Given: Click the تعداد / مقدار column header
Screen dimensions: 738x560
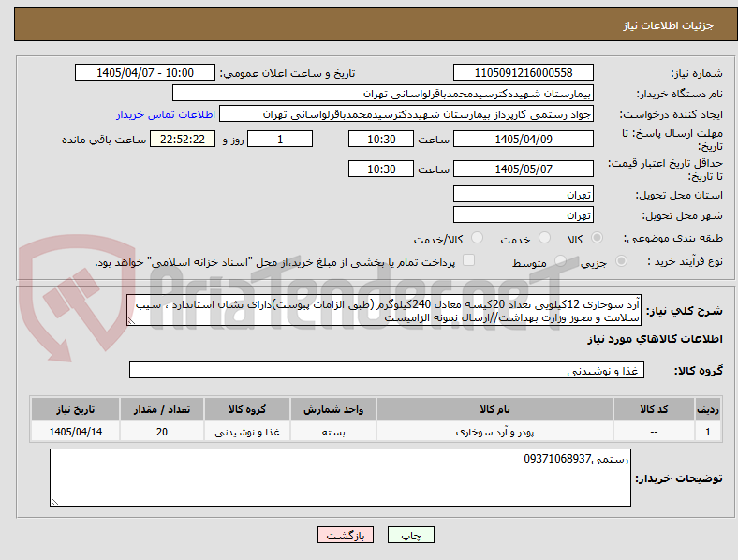Looking at the screenshot, I should click(x=162, y=409).
